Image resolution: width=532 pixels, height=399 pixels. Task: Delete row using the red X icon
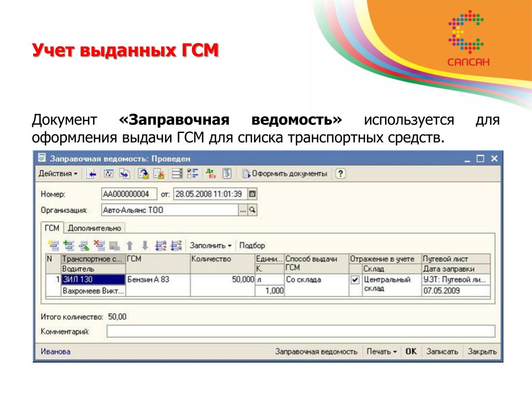pos(99,245)
